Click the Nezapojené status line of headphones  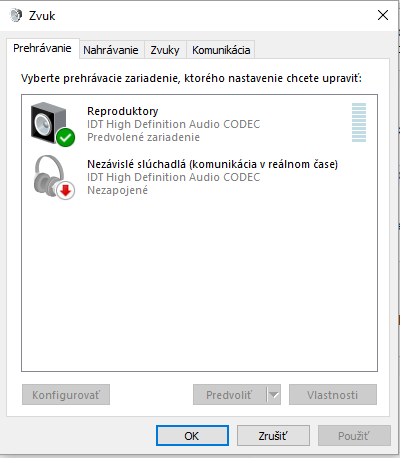[117, 190]
